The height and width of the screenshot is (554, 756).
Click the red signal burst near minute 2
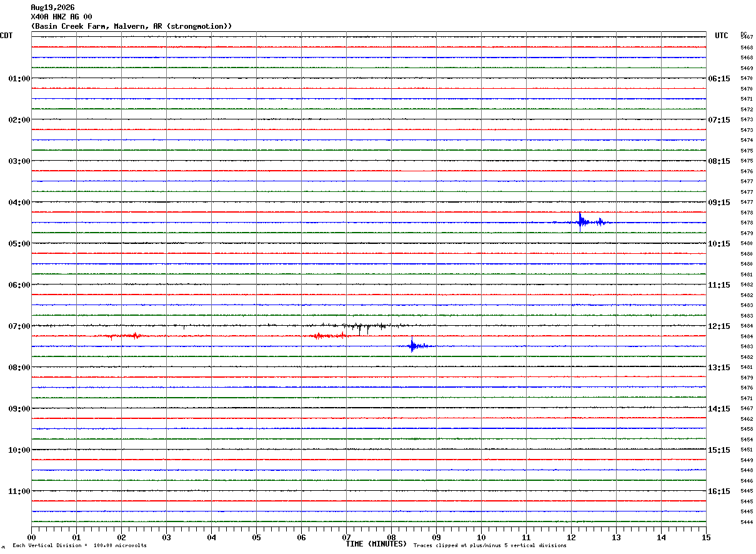(122, 336)
